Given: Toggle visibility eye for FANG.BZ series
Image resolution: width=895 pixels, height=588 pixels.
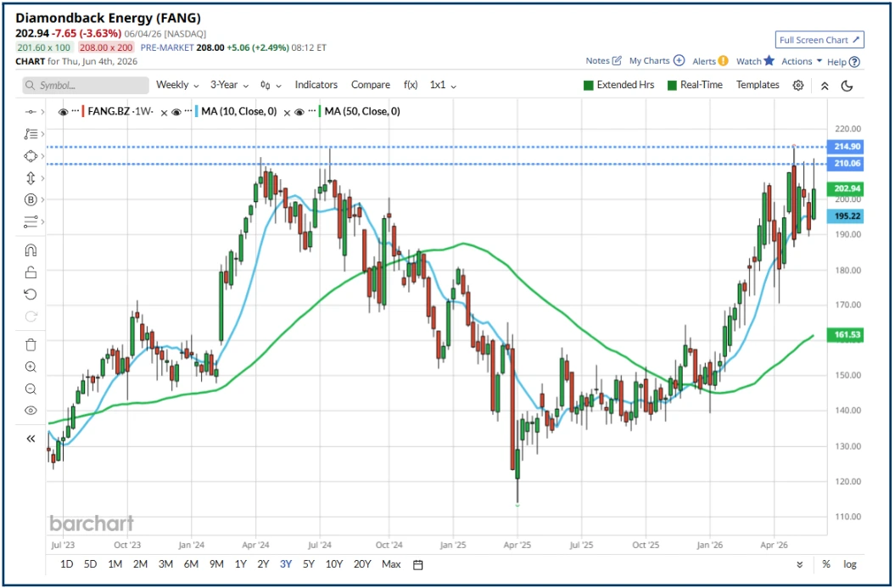Looking at the screenshot, I should pos(63,112).
